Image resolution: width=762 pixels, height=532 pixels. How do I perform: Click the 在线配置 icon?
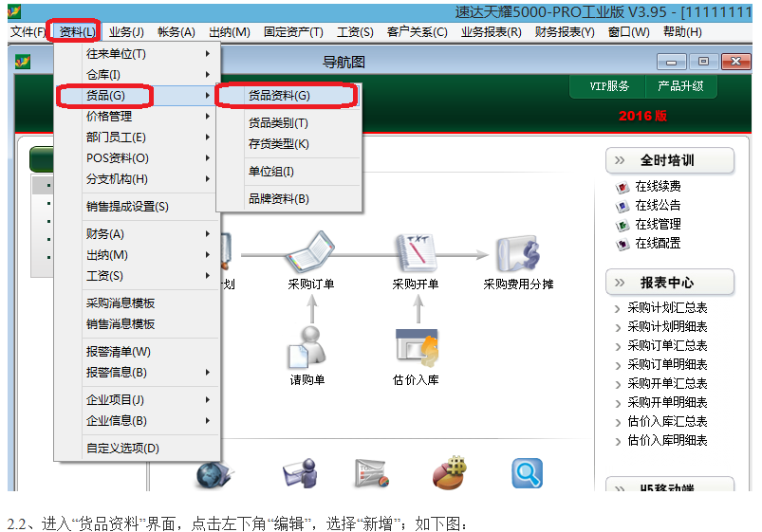click(x=623, y=244)
